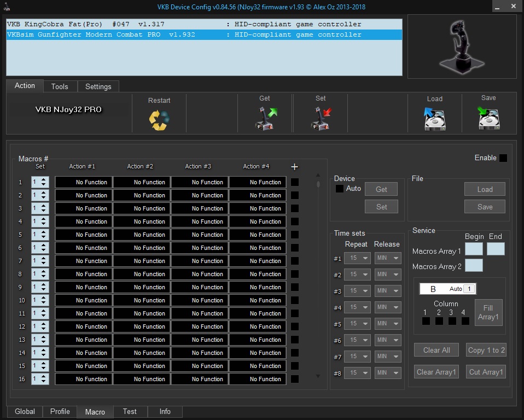Click the Restart device icon
This screenshot has height=420, width=524.
(x=159, y=119)
